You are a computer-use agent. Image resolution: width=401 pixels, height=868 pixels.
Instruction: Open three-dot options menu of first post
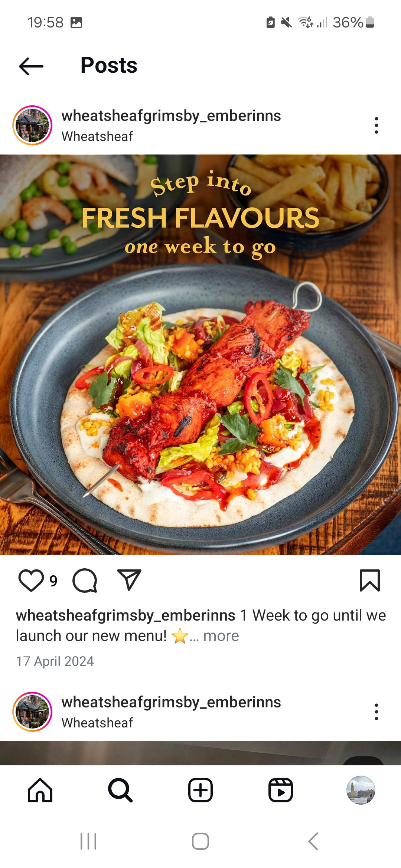pyautogui.click(x=376, y=125)
